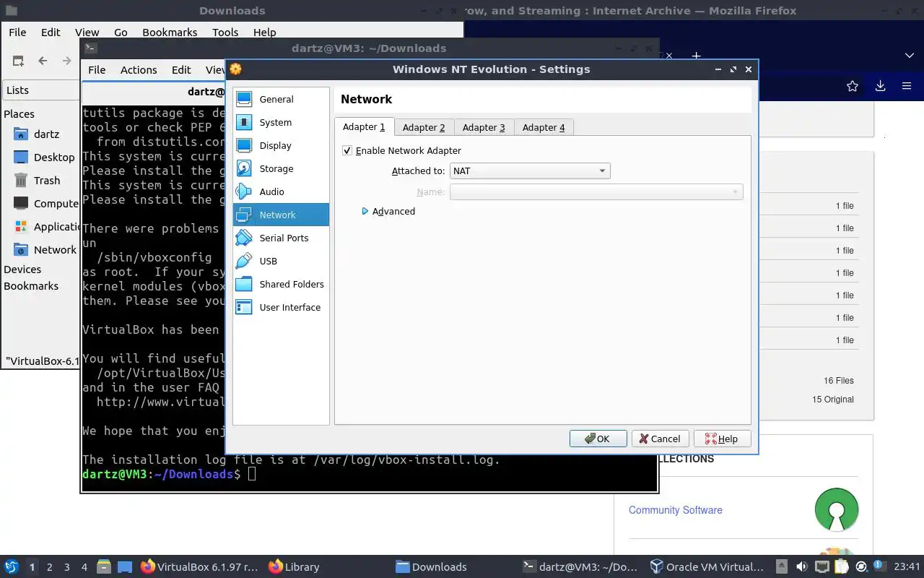Open Oracle VM VirtualBox taskbar entry
Screen dimensions: 924x578
point(707,566)
